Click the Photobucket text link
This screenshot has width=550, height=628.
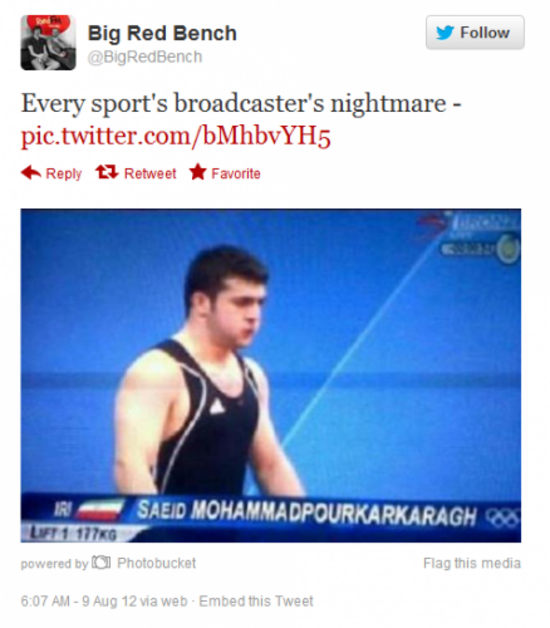(x=156, y=563)
